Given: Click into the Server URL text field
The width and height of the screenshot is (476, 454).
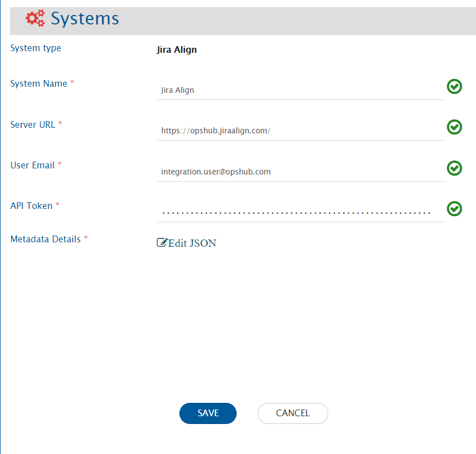Looking at the screenshot, I should coord(300,131).
